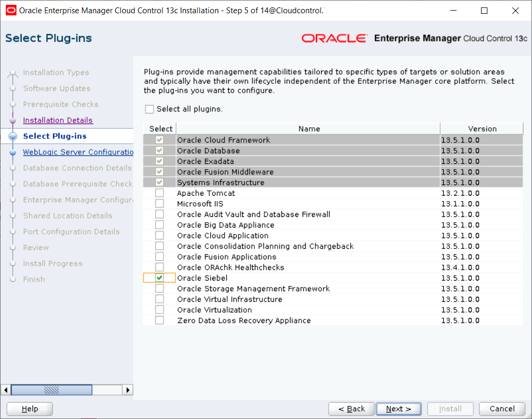
Task: Click the Installation Details step bullet icon
Action: pyautogui.click(x=13, y=120)
